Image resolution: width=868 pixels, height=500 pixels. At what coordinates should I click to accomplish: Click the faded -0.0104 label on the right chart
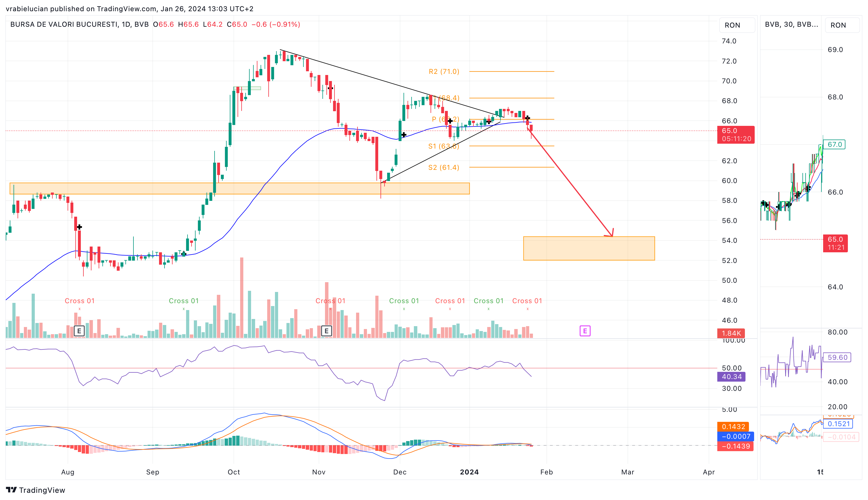[x=841, y=437]
